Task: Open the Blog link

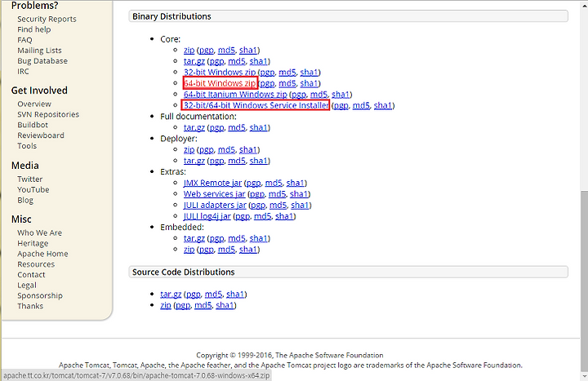Action: click(x=25, y=200)
